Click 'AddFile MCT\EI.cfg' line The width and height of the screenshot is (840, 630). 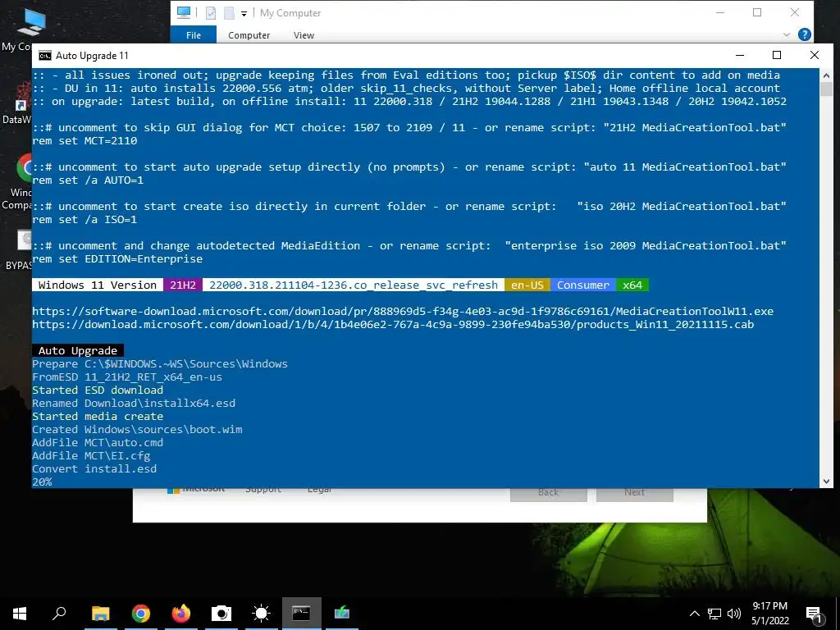(91, 455)
